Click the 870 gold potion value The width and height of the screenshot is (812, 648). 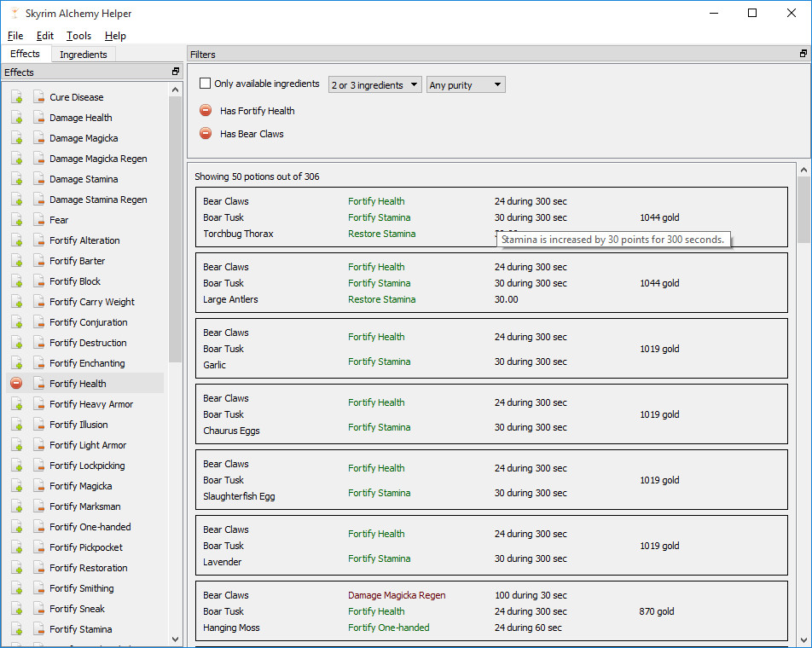[x=657, y=611]
